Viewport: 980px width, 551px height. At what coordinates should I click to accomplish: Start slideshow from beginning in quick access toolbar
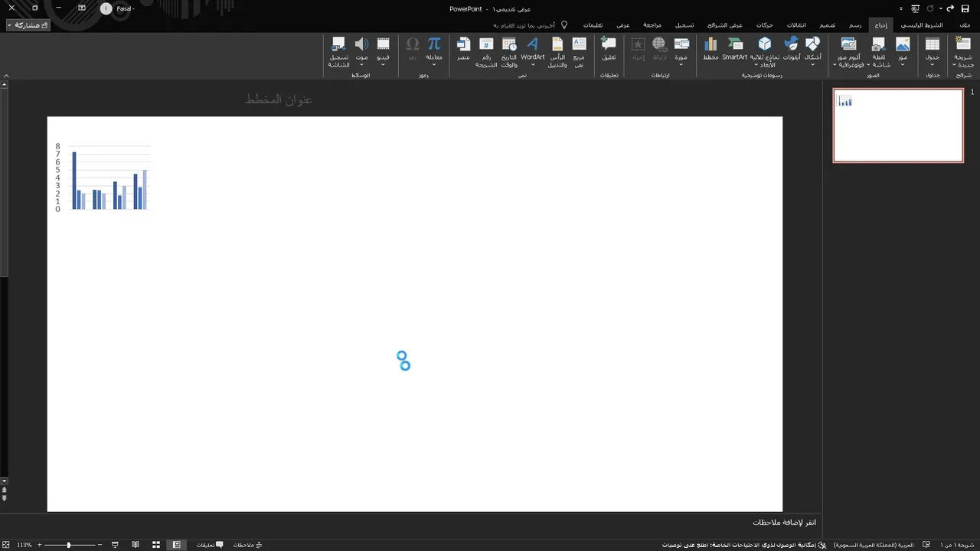tap(915, 8)
